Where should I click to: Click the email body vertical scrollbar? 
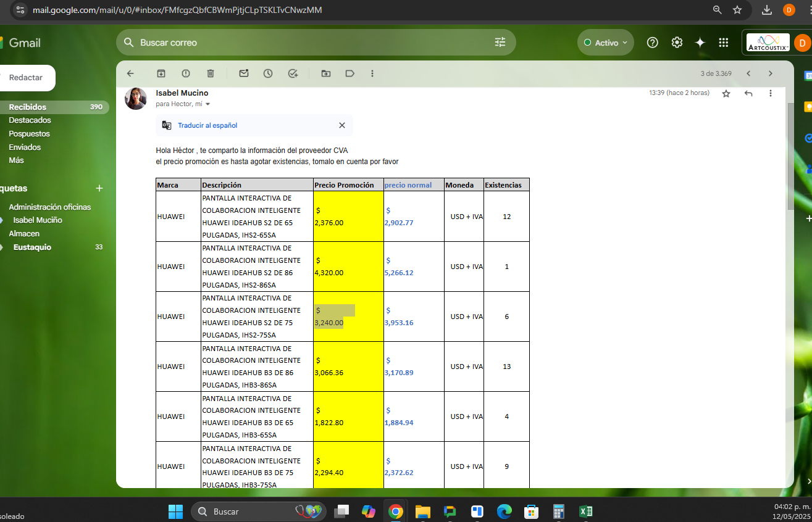790,157
